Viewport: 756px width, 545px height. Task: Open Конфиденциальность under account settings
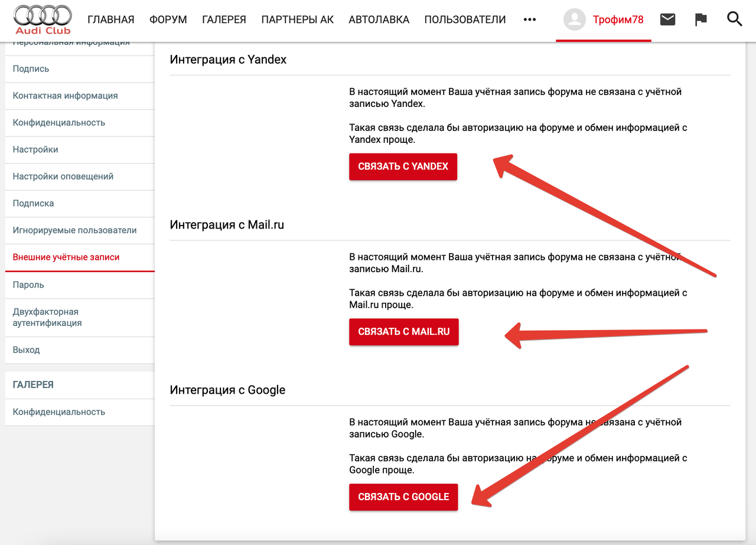point(80,123)
